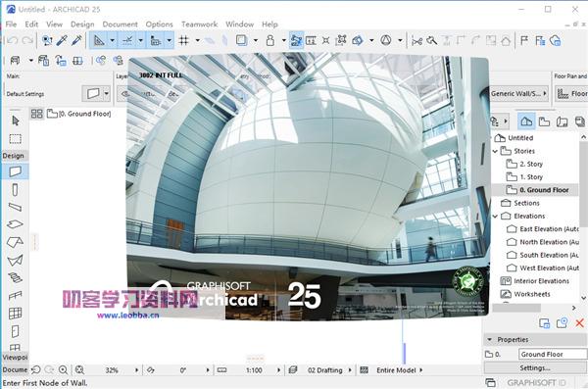Open the Floor Plan Cut Plane chair icon
Screen dimensions: 588x389
15,61
